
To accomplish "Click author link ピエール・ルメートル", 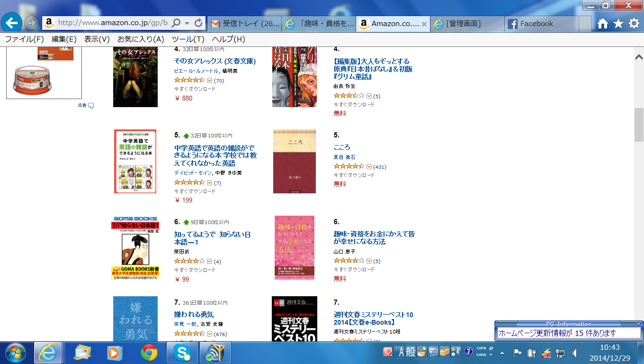I will pyautogui.click(x=197, y=71).
